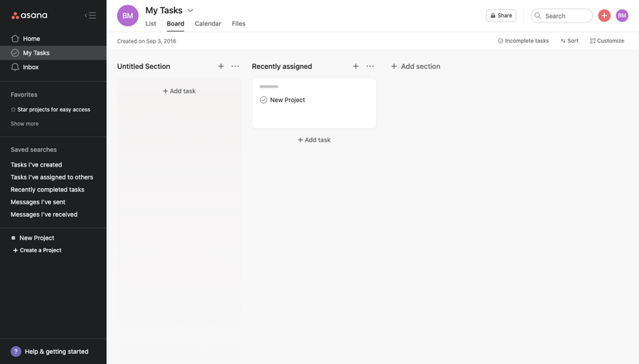Open the Files tab
639x364 pixels.
pyautogui.click(x=239, y=24)
